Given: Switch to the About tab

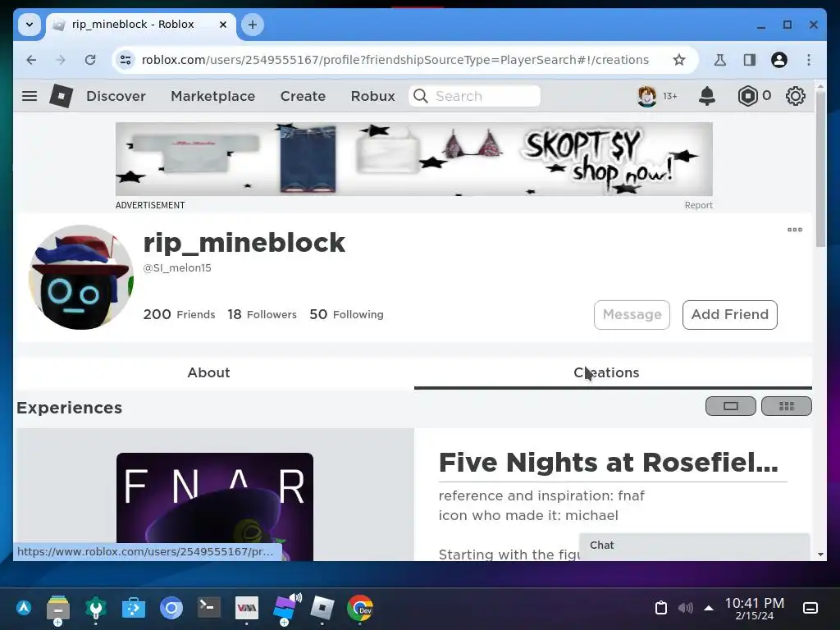Looking at the screenshot, I should point(209,373).
